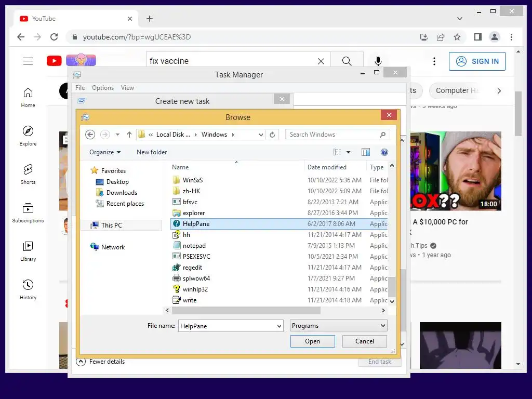Click the Cancel button
Screen dimensions: 532x399
coord(364,341)
